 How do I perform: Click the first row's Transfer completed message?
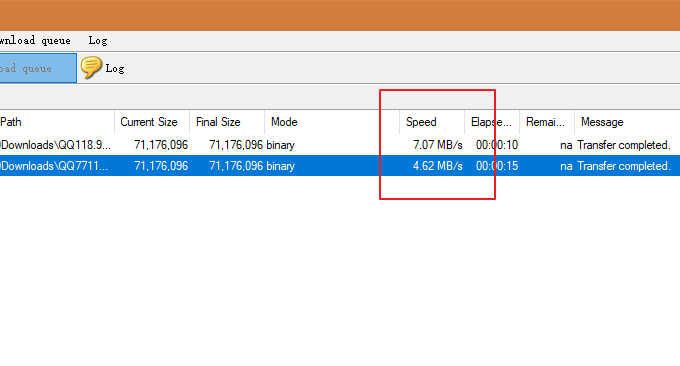[x=624, y=145]
